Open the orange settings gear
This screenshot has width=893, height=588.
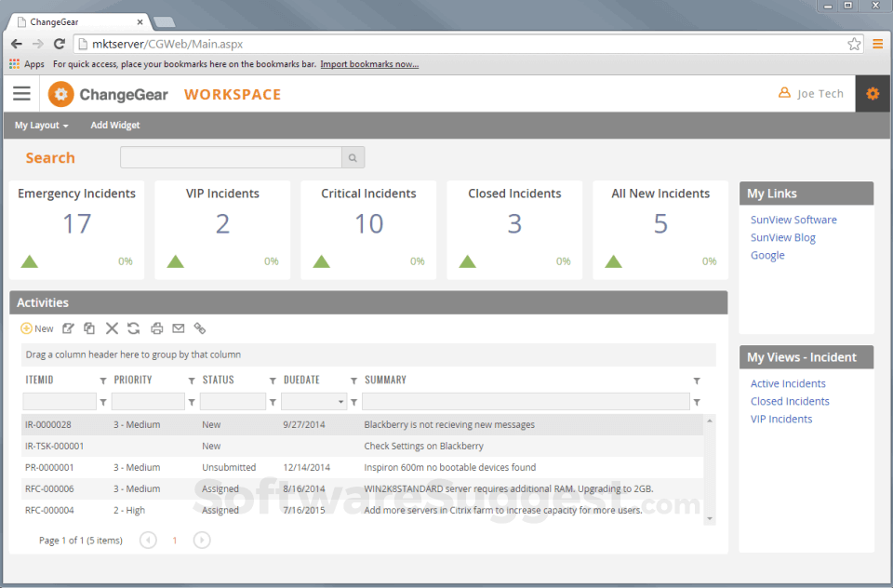[872, 94]
